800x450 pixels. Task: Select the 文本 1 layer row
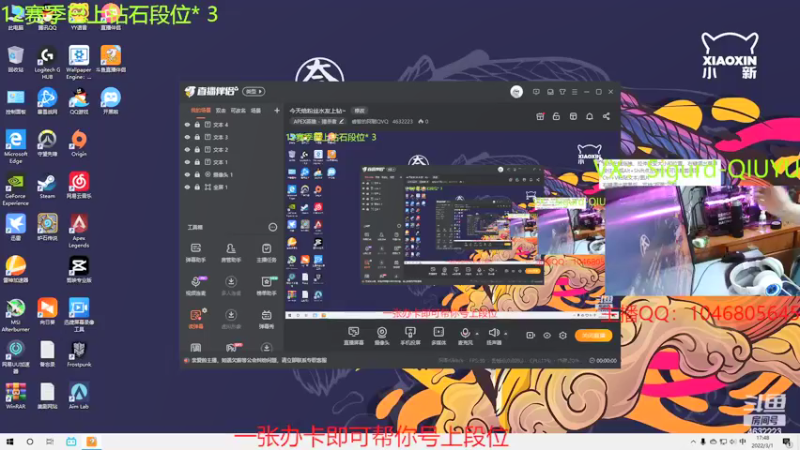coord(231,162)
